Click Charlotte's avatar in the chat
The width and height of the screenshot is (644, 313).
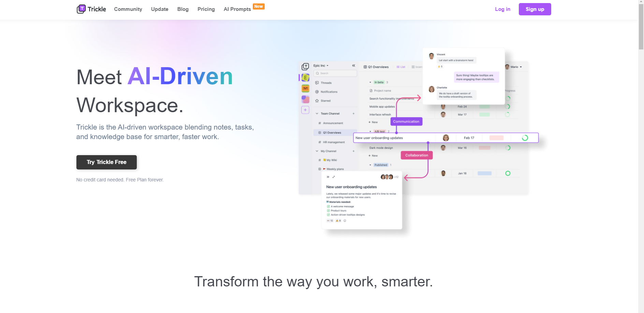pyautogui.click(x=431, y=89)
